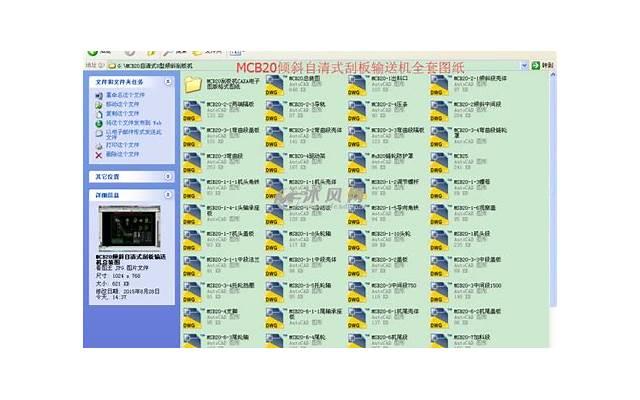Select DWG icon of MCB20-2倾斜中间段

click(440, 111)
